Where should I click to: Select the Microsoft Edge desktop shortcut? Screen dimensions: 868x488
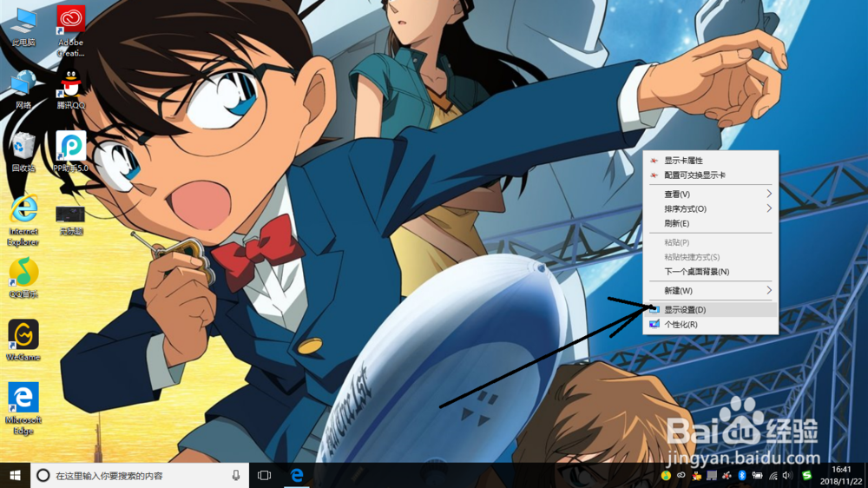point(23,409)
